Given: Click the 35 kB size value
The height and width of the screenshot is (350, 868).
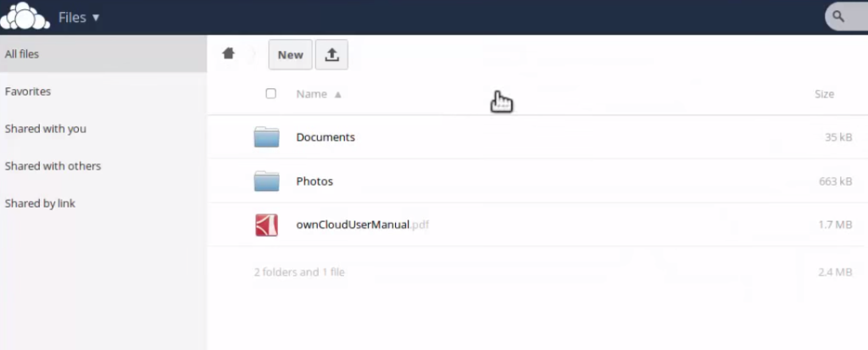Looking at the screenshot, I should 838,137.
